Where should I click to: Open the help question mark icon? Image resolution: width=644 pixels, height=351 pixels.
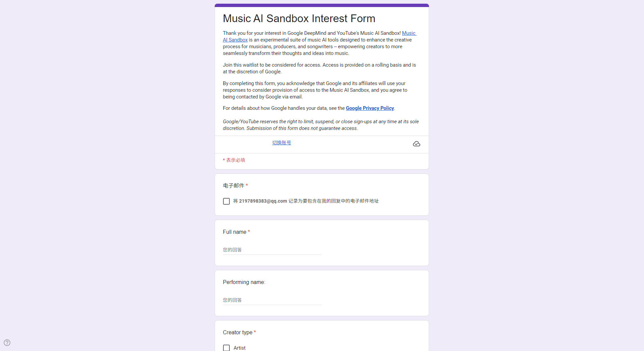7,343
